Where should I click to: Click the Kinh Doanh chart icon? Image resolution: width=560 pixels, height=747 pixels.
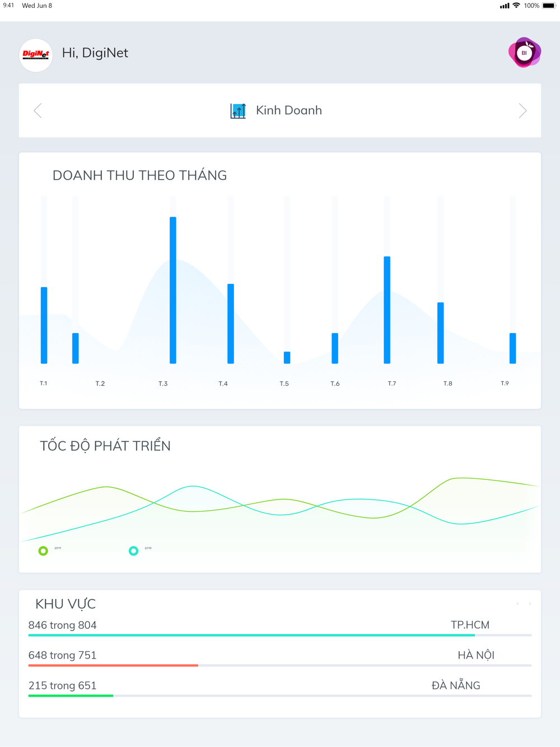coord(238,110)
